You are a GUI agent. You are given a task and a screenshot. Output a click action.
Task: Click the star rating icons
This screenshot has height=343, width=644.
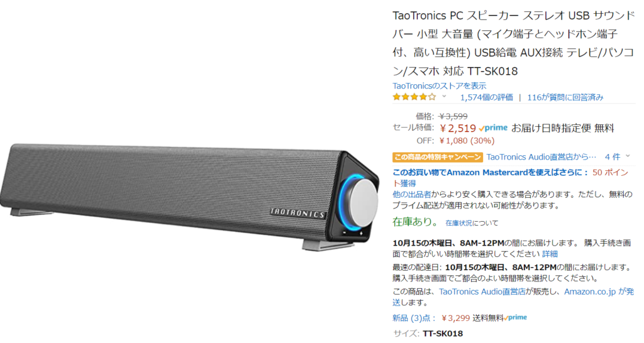(414, 97)
